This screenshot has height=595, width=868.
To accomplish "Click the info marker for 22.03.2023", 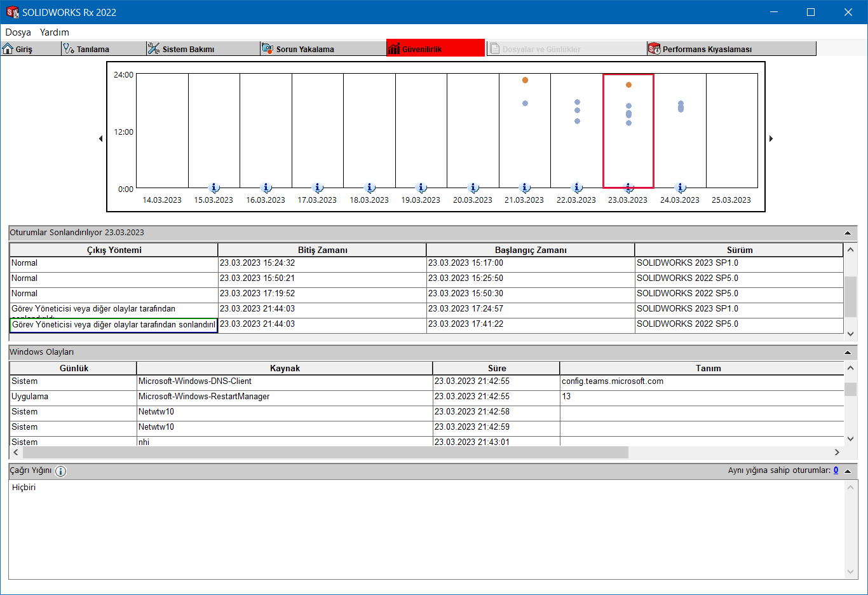I will 577,188.
